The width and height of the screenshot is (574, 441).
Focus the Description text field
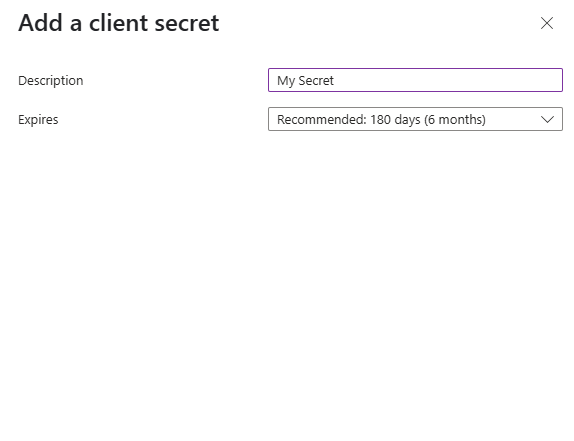[x=415, y=80]
